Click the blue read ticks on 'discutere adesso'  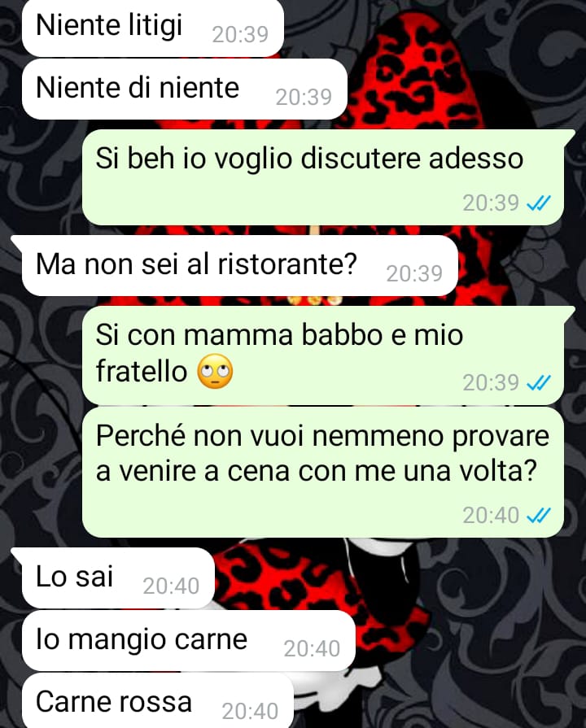click(539, 203)
